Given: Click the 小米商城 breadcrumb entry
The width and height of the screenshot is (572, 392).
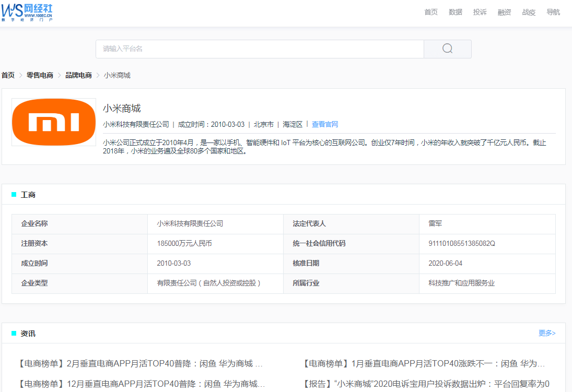Looking at the screenshot, I should click(117, 75).
